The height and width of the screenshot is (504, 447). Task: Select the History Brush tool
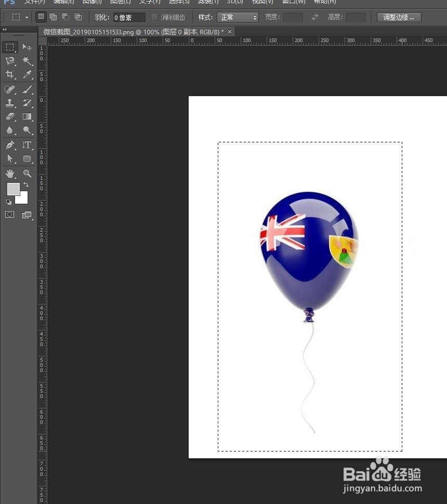coord(27,102)
